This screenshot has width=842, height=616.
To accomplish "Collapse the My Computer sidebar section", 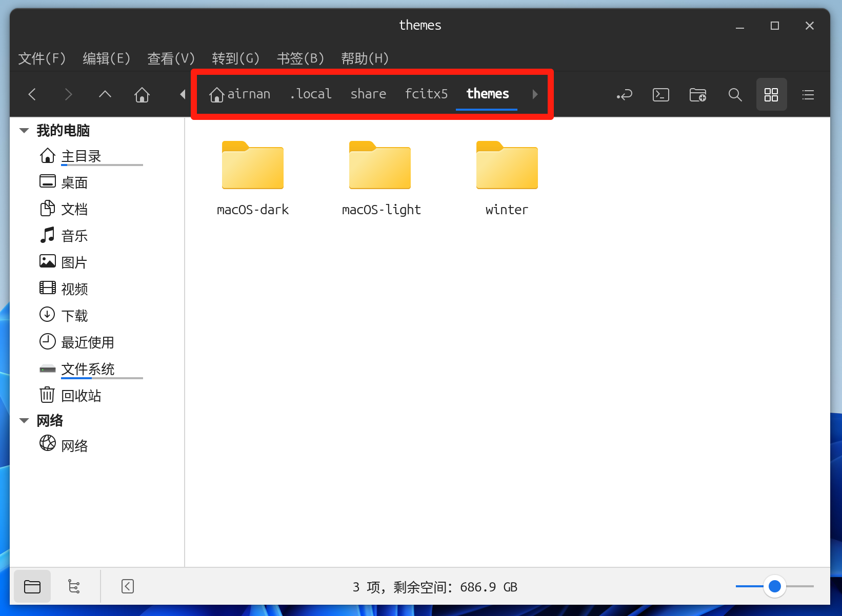I will click(x=24, y=131).
